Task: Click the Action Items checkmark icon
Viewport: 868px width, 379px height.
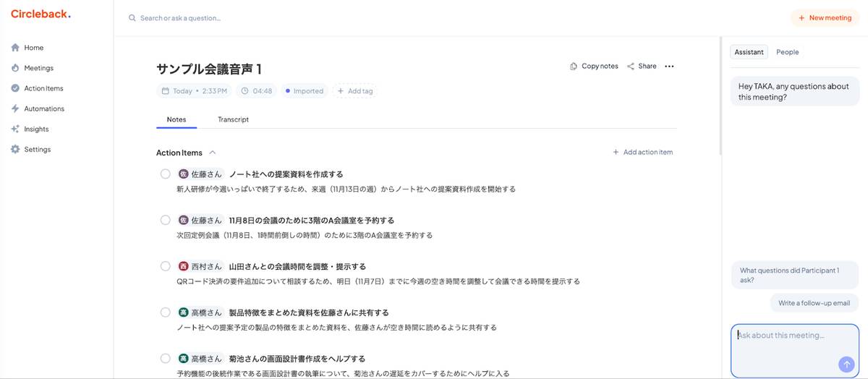Action: [x=15, y=88]
